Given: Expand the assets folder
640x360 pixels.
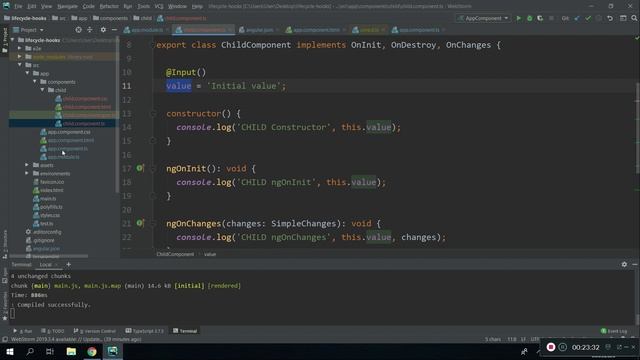Looking at the screenshot, I should (x=27, y=165).
